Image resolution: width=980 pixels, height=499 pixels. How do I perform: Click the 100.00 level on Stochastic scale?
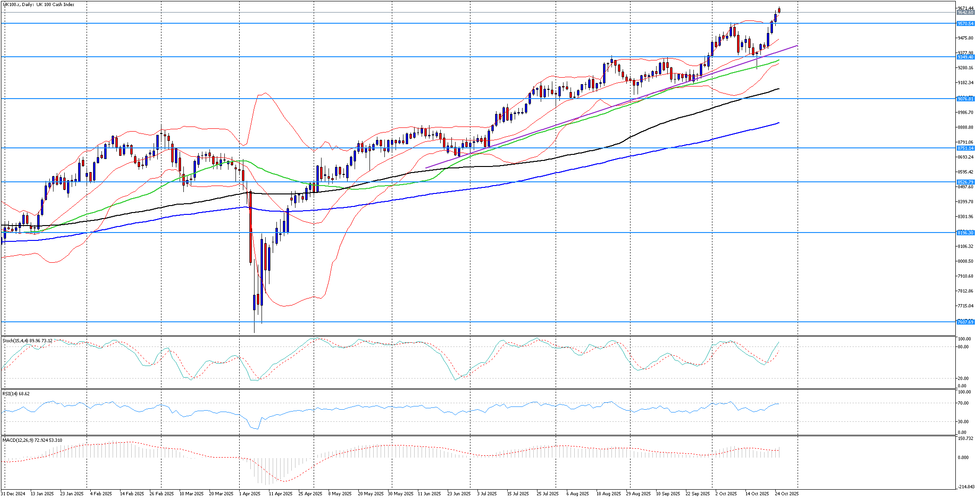[963, 339]
